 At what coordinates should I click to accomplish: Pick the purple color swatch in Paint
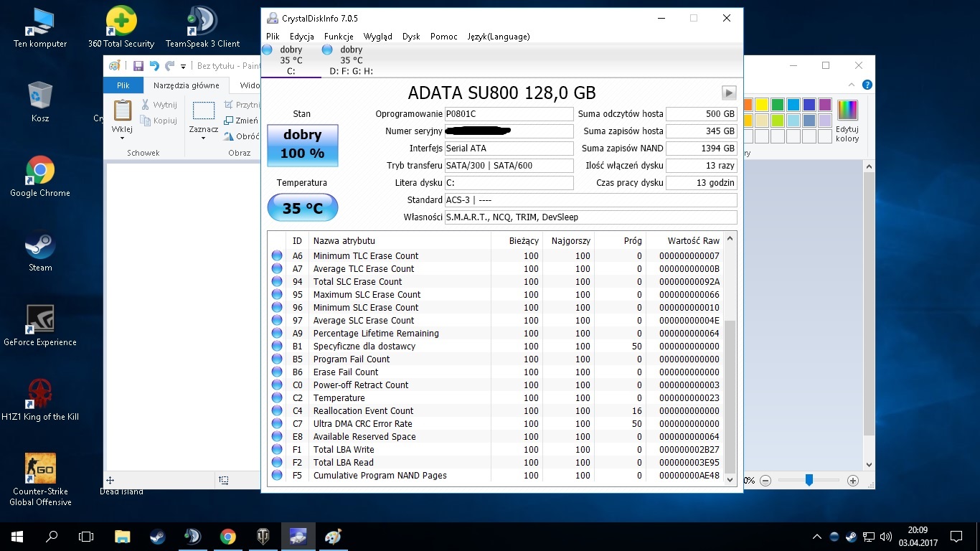tap(825, 105)
